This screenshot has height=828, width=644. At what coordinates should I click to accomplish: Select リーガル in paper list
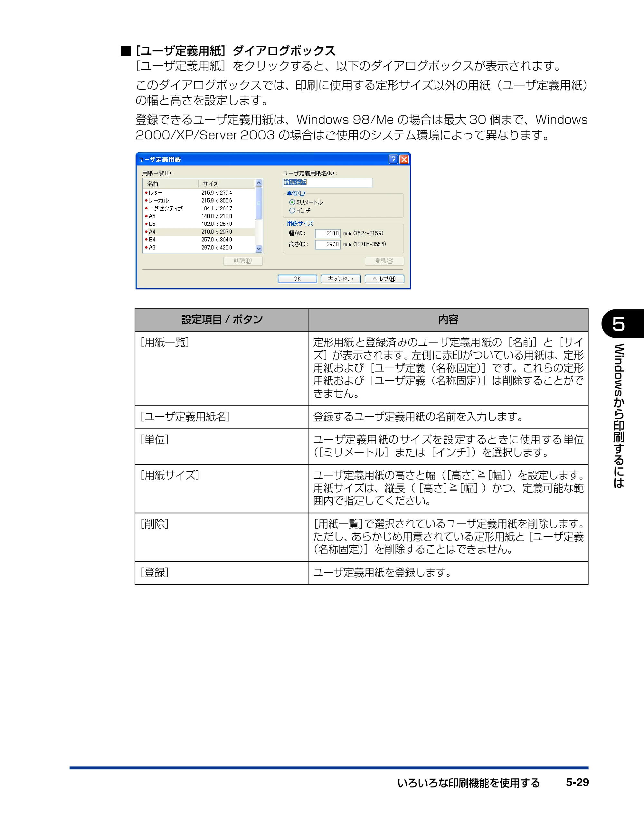coord(199,201)
